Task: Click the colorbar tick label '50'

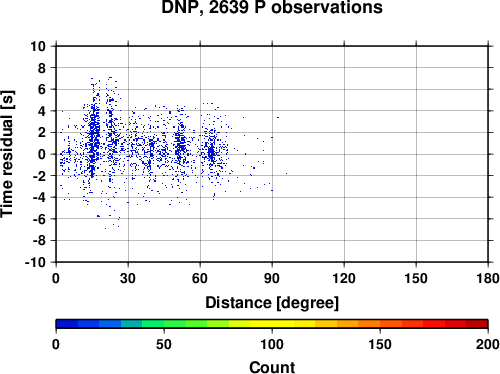Action: click(164, 344)
